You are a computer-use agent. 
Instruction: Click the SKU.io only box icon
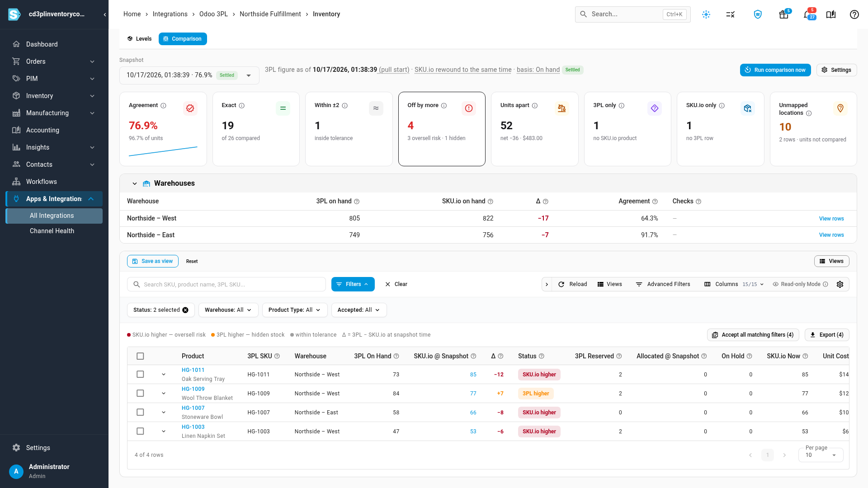(x=747, y=108)
